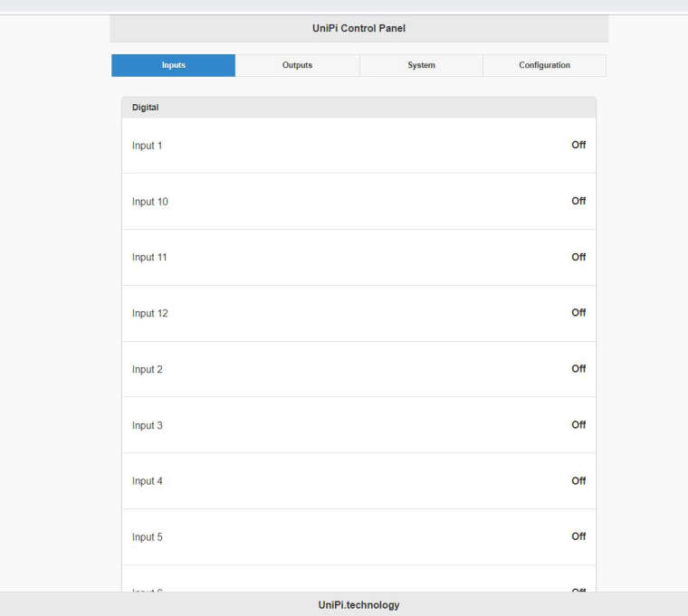
Task: Select the Input 5 row label
Action: click(x=148, y=537)
